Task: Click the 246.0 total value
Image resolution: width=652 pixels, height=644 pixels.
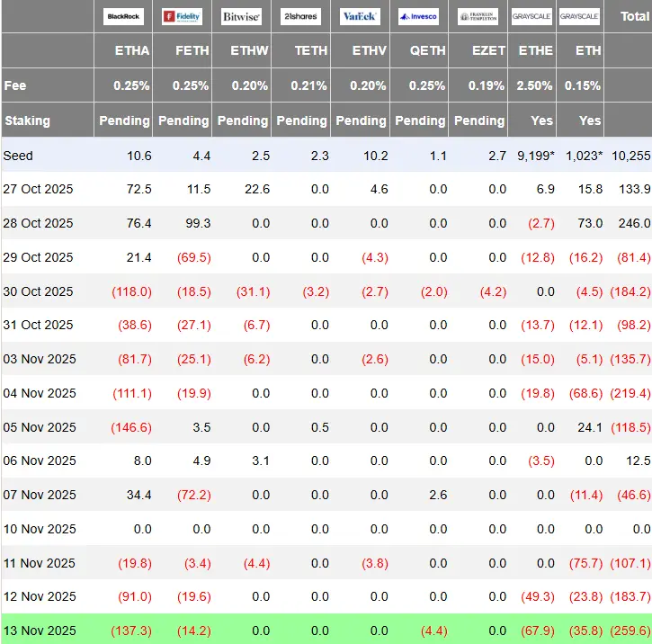Action: [x=635, y=223]
